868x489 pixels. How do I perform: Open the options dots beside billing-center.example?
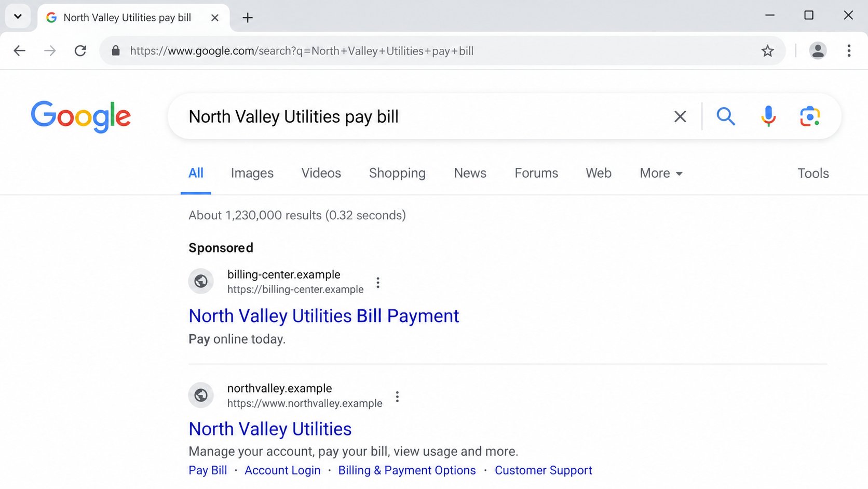[x=378, y=282]
